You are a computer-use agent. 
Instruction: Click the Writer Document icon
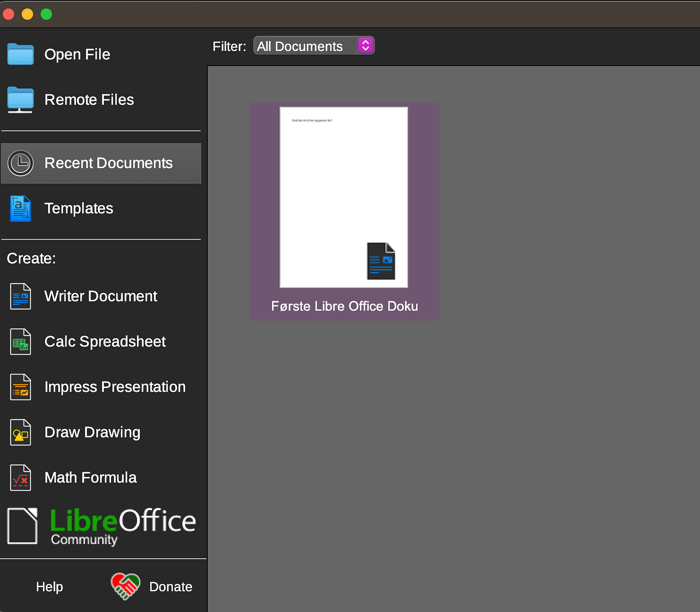click(x=20, y=296)
